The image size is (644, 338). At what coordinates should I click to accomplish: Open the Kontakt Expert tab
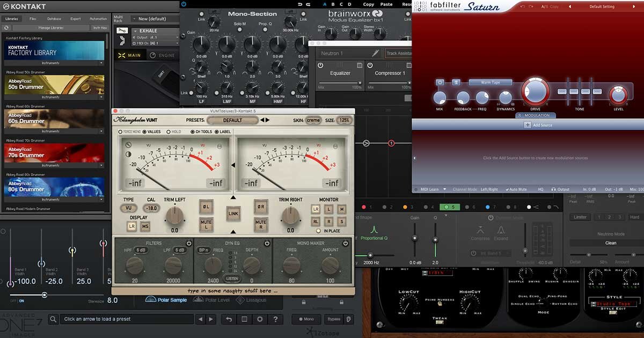pyautogui.click(x=75, y=19)
